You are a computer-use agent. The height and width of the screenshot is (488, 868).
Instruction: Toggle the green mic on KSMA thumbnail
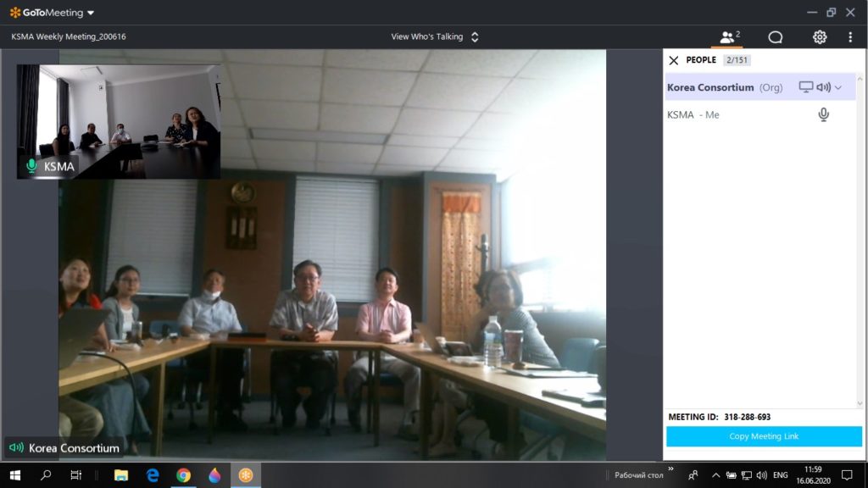point(31,166)
